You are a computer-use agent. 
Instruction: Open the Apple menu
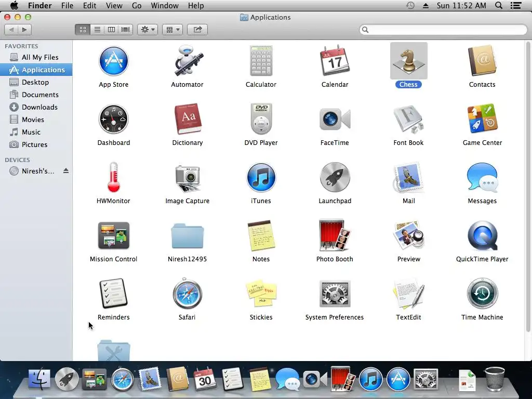(14, 5)
